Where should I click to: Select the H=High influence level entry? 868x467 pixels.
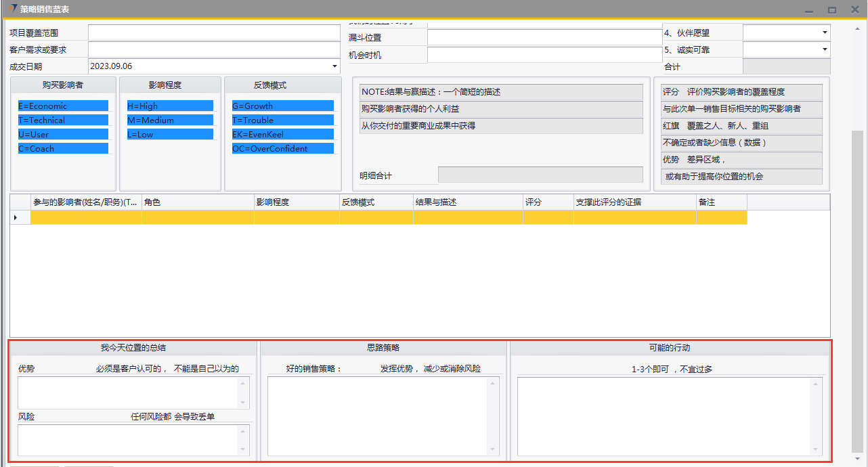169,106
